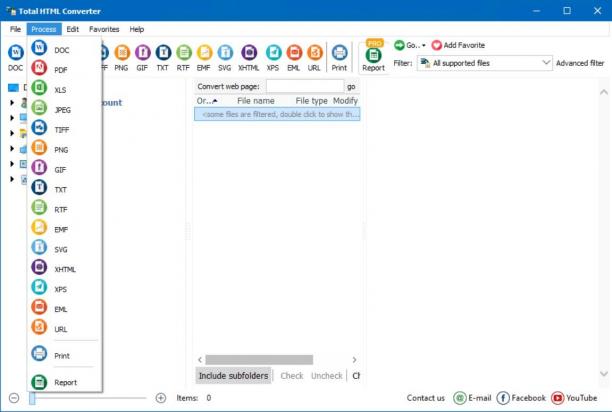The image size is (612, 412).
Task: Open the Edit menu
Action: (73, 29)
